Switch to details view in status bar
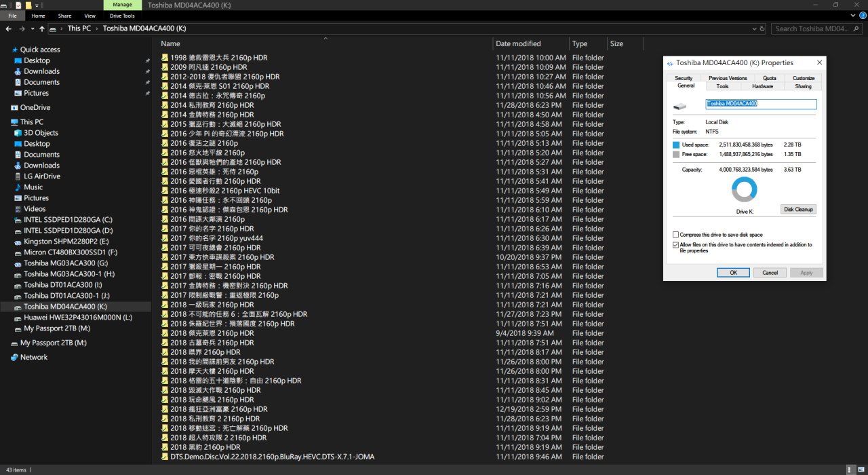The image size is (868, 475). point(850,470)
